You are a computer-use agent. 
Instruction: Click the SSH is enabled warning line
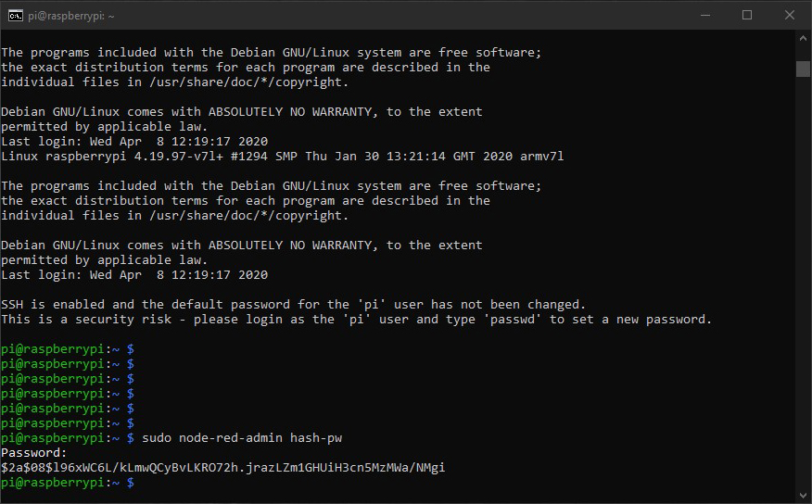click(x=293, y=305)
